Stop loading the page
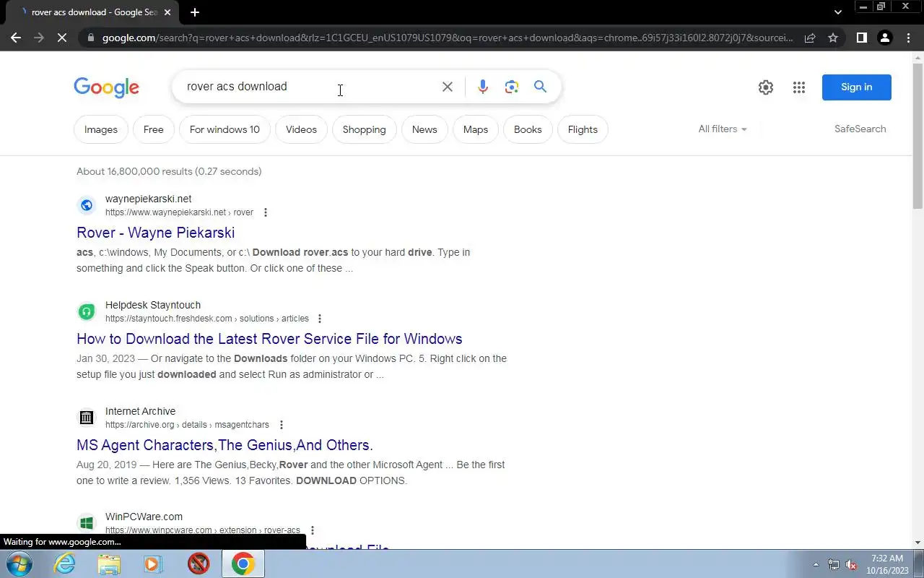Image resolution: width=924 pixels, height=578 pixels. point(62,38)
